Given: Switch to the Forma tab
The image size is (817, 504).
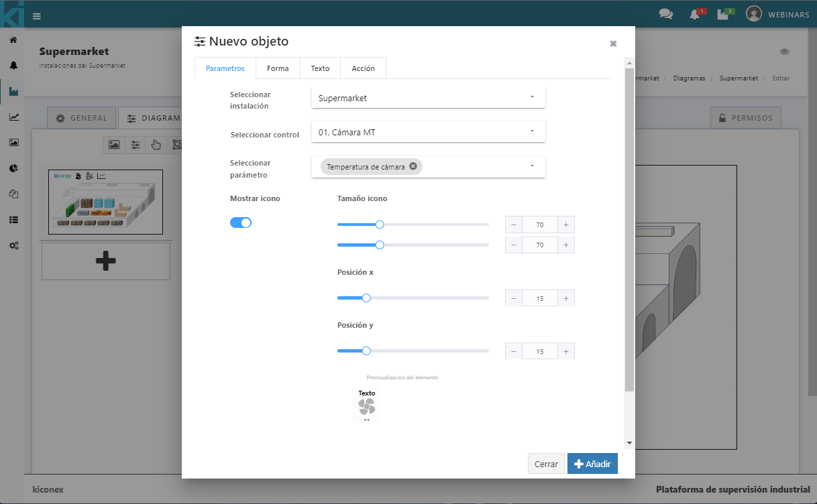Looking at the screenshot, I should (x=278, y=68).
